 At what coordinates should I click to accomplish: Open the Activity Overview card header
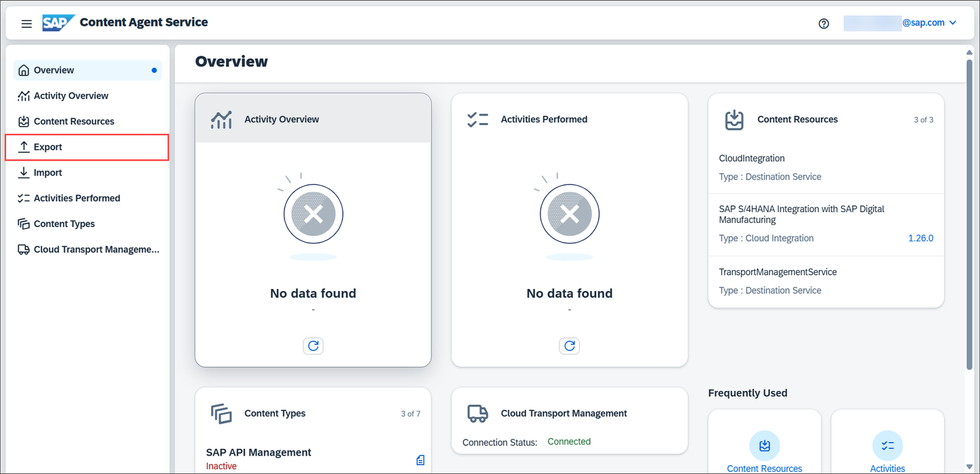[x=313, y=119]
